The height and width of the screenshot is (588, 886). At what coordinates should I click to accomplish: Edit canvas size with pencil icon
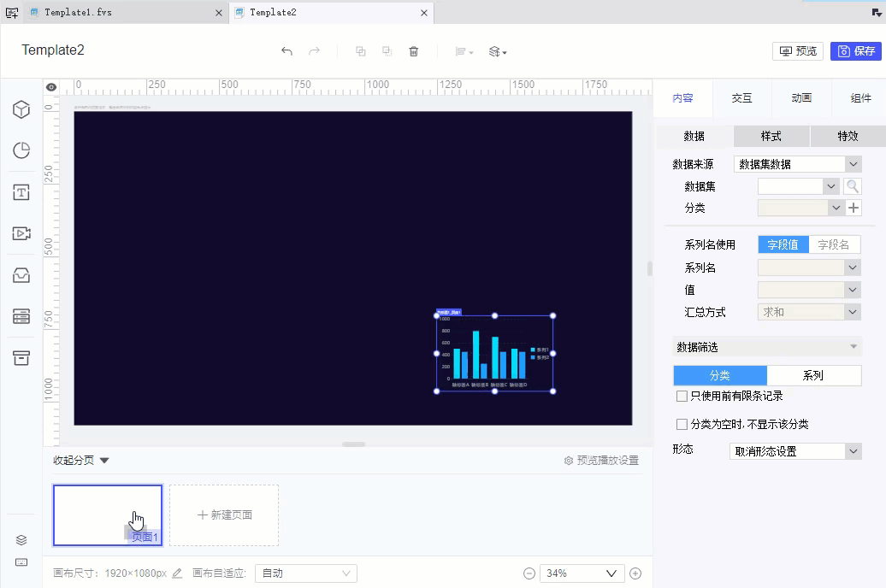coord(177,573)
